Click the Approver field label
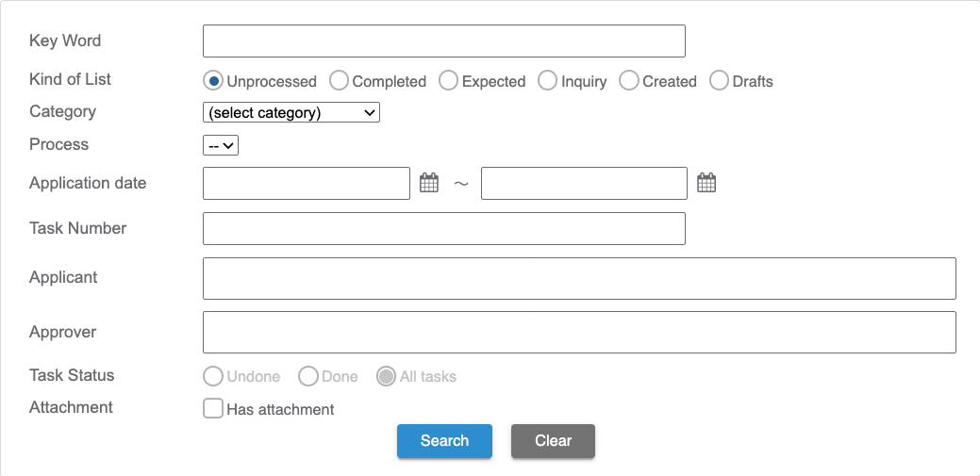Screen dimensions: 980x476 pyautogui.click(x=62, y=332)
